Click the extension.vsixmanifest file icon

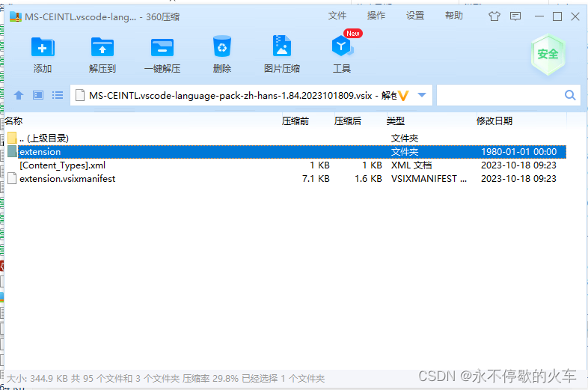point(12,179)
